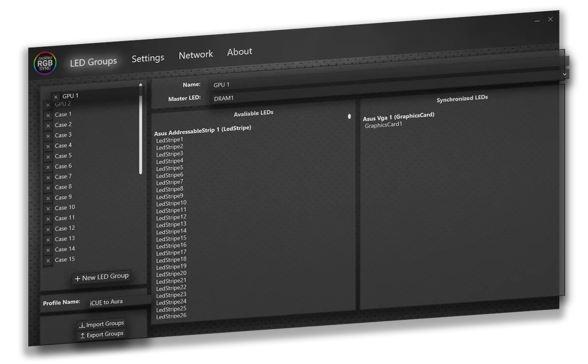Select the LED Groups tab
This screenshot has width=588, height=364.
[93, 62]
